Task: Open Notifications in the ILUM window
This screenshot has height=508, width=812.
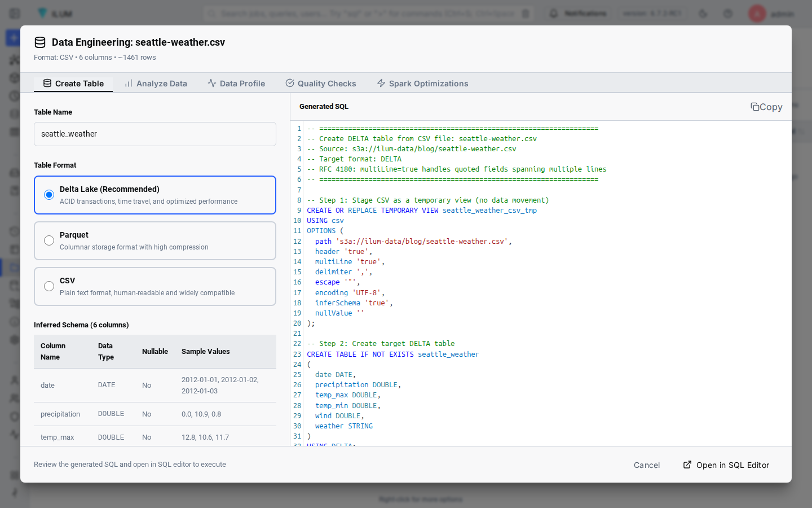Action: click(x=579, y=14)
